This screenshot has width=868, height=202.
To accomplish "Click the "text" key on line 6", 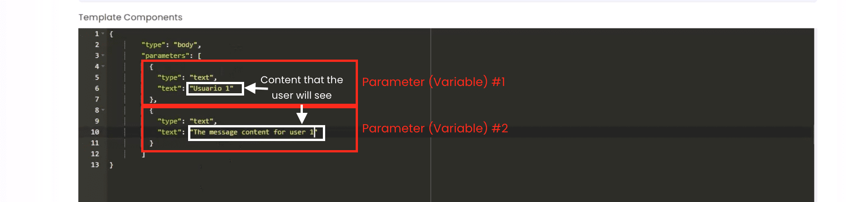I will coord(169,88).
